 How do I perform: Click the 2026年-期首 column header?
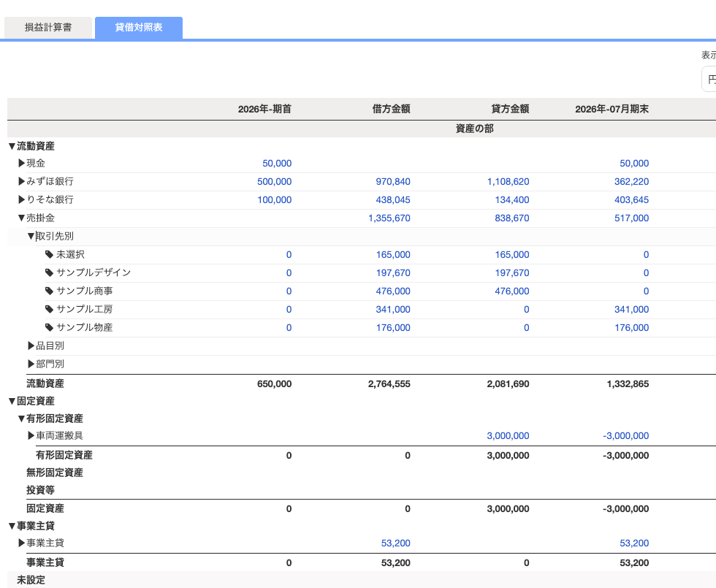[264, 109]
